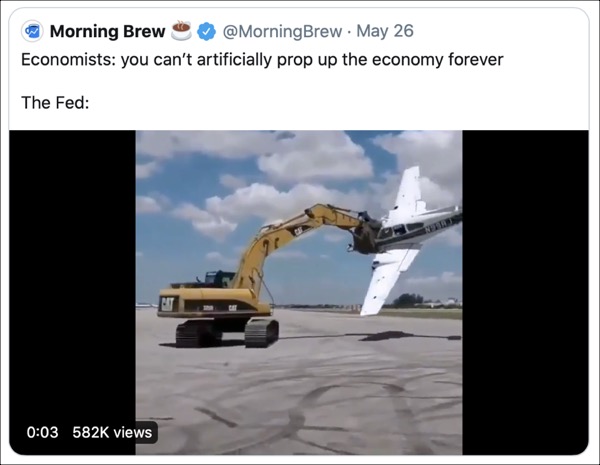Click the blue verified badge checkmark

click(207, 31)
